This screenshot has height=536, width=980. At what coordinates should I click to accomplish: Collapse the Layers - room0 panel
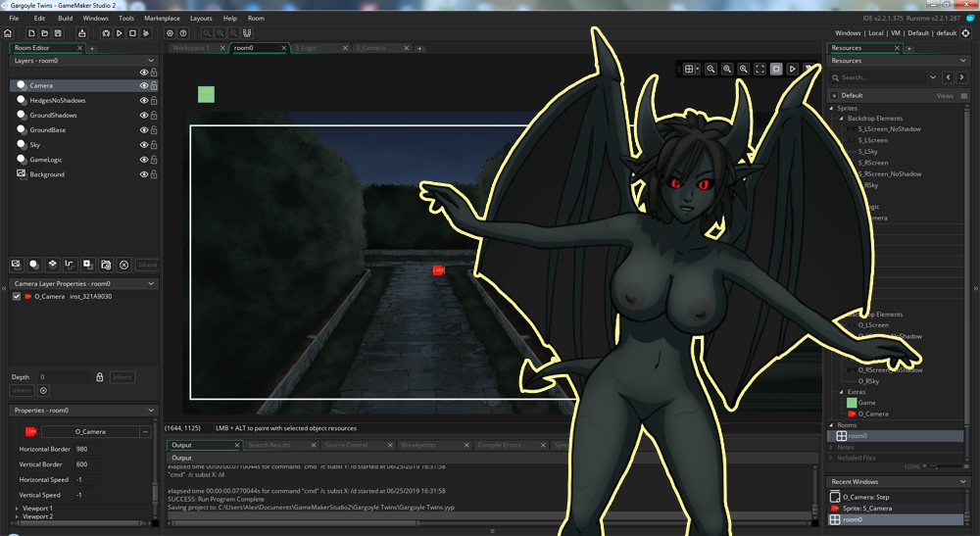[x=151, y=61]
